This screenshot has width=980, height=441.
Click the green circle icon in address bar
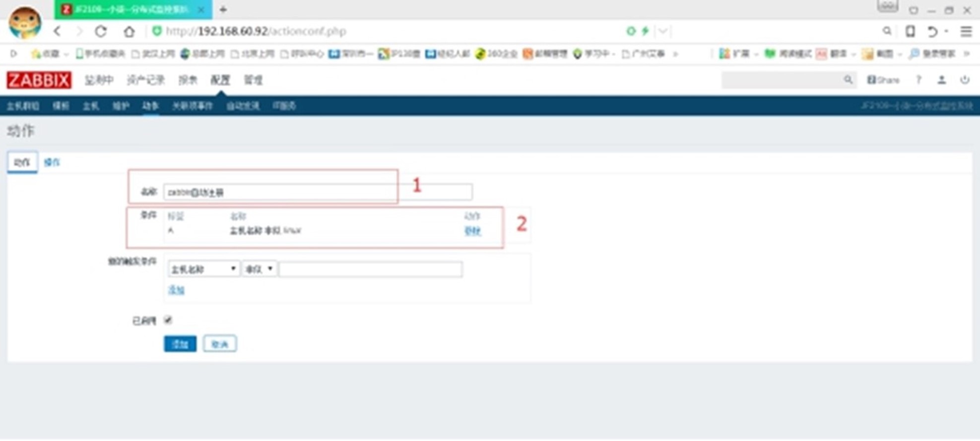click(x=631, y=31)
